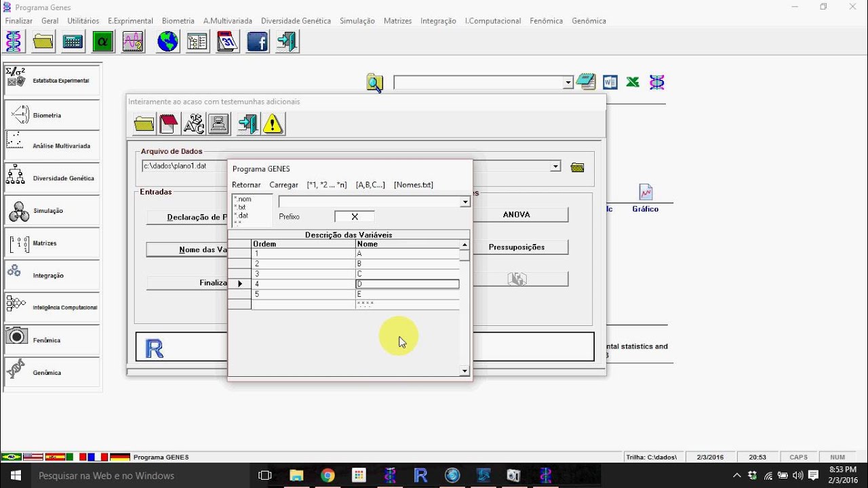868x488 pixels.
Task: Open Inteligência Computacional sidebar module
Action: click(x=52, y=308)
